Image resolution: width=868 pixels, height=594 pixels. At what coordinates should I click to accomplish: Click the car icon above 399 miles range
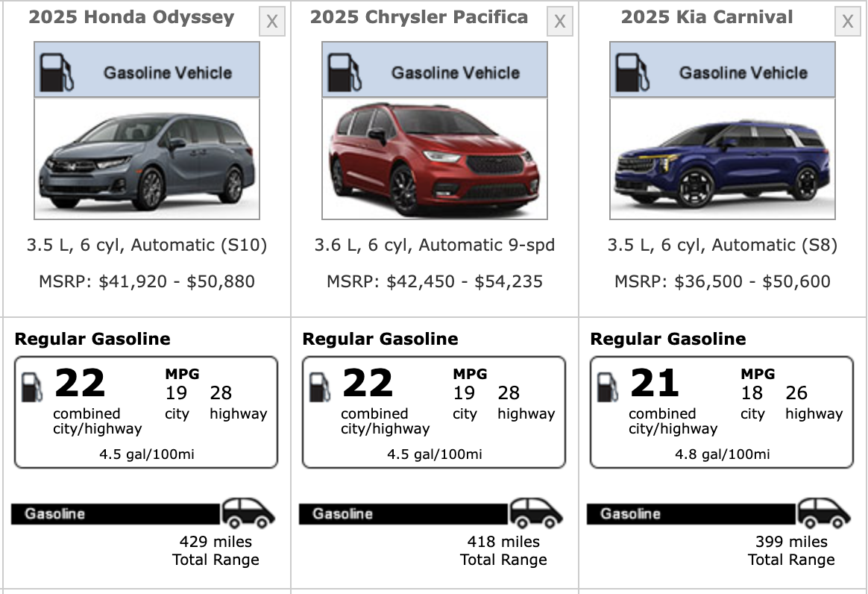point(824,513)
